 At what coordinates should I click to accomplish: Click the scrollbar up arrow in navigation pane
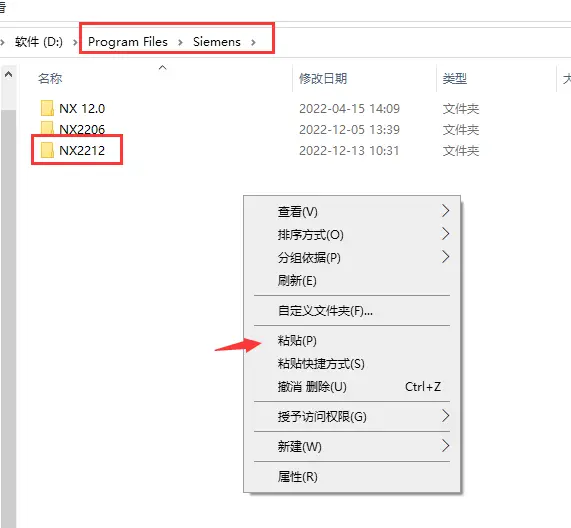8,75
